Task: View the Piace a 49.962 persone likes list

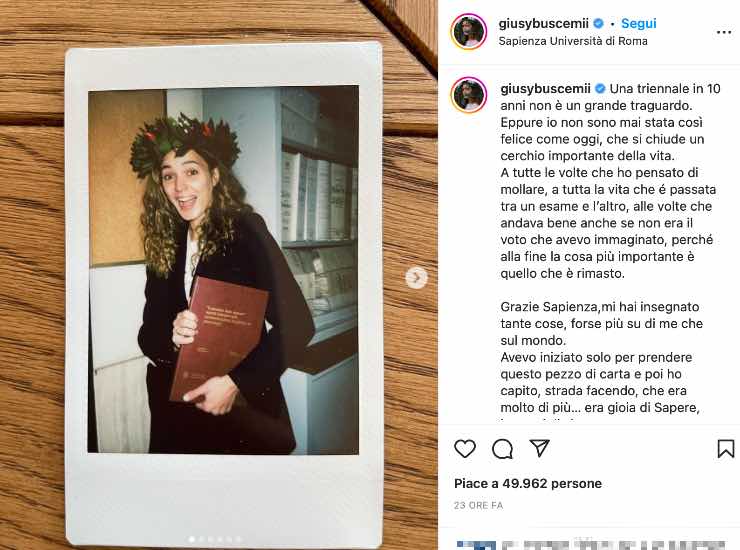Action: click(x=528, y=483)
